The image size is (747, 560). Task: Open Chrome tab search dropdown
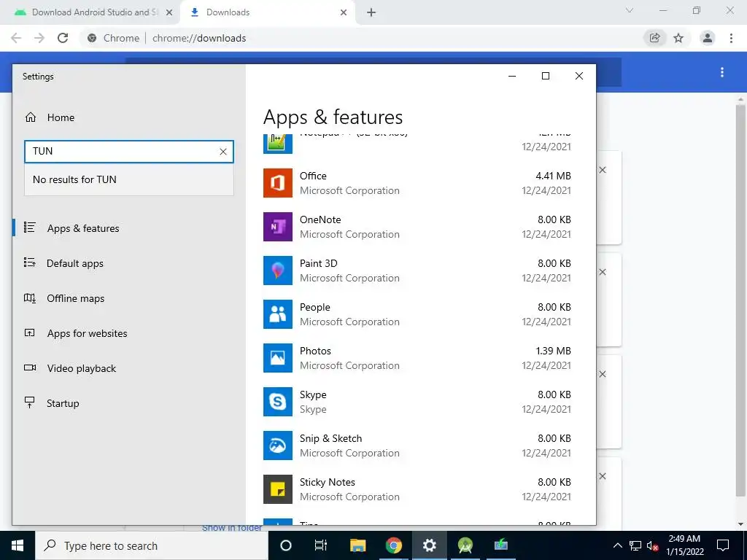630,10
